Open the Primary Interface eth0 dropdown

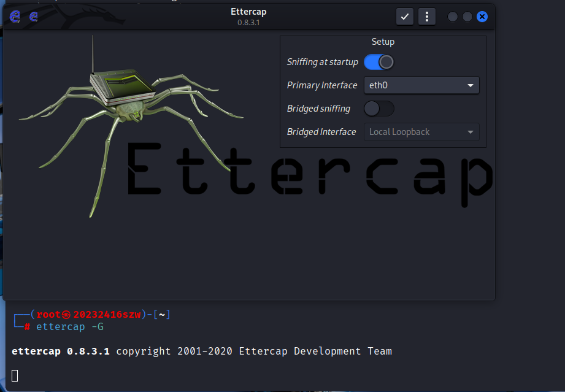(421, 85)
